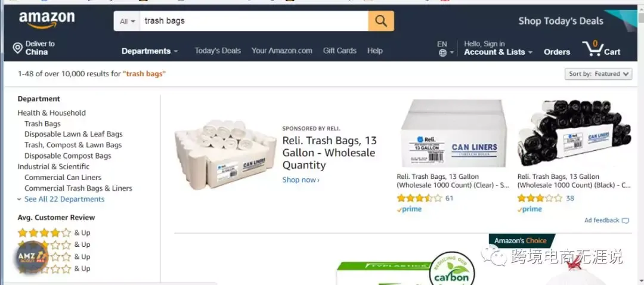Open the AMZ Scout Pro extension badge
Image resolution: width=644 pixels, height=285 pixels.
point(32,258)
